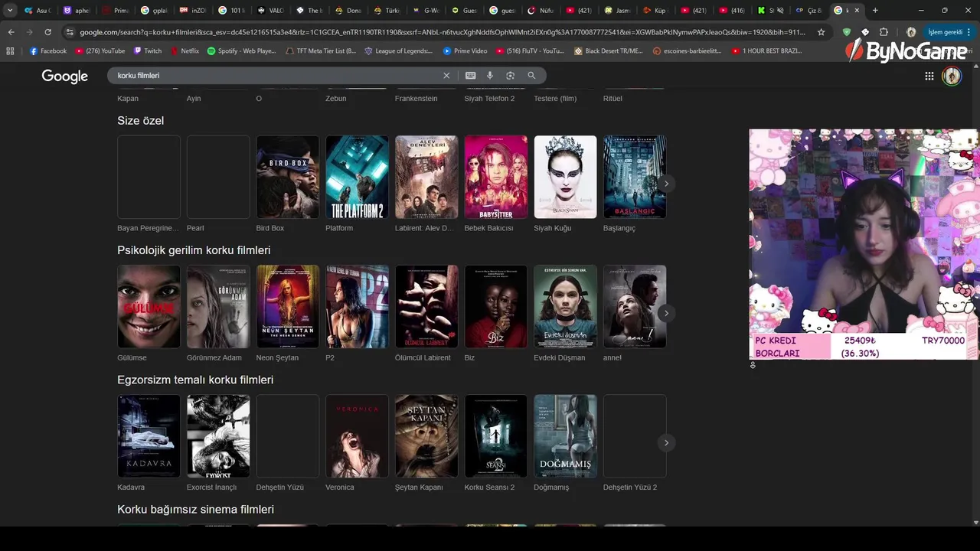The image size is (980, 551).
Task: Clear the search box with the X icon
Action: point(446,76)
